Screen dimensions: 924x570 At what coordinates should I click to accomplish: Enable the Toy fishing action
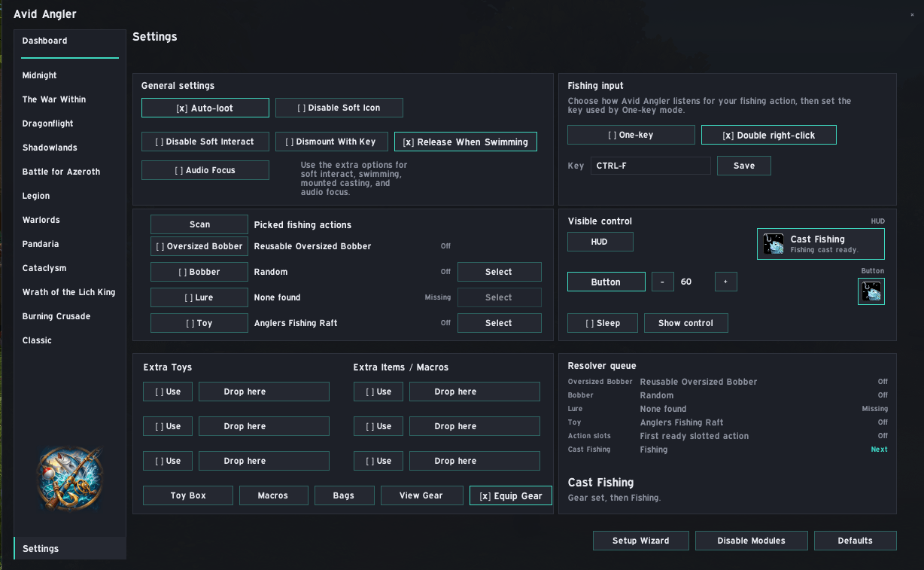click(x=199, y=323)
